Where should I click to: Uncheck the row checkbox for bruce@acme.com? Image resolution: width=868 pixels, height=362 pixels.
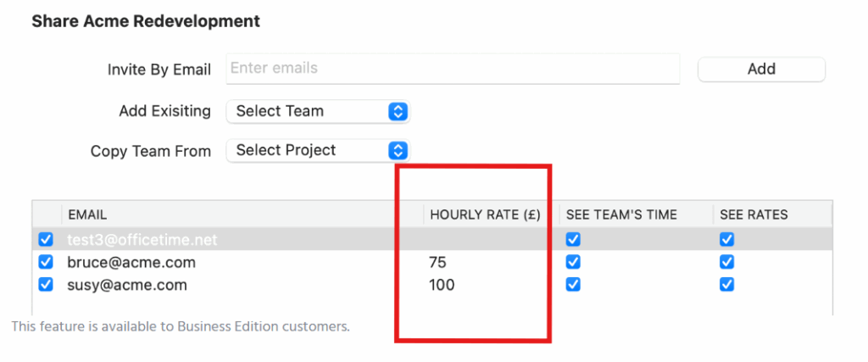tap(46, 262)
